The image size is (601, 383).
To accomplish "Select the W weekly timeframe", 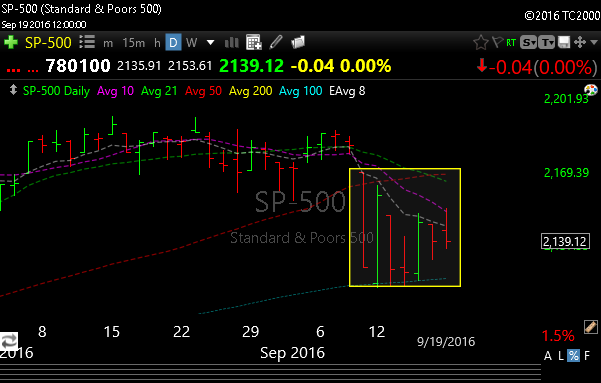I will click(x=191, y=43).
